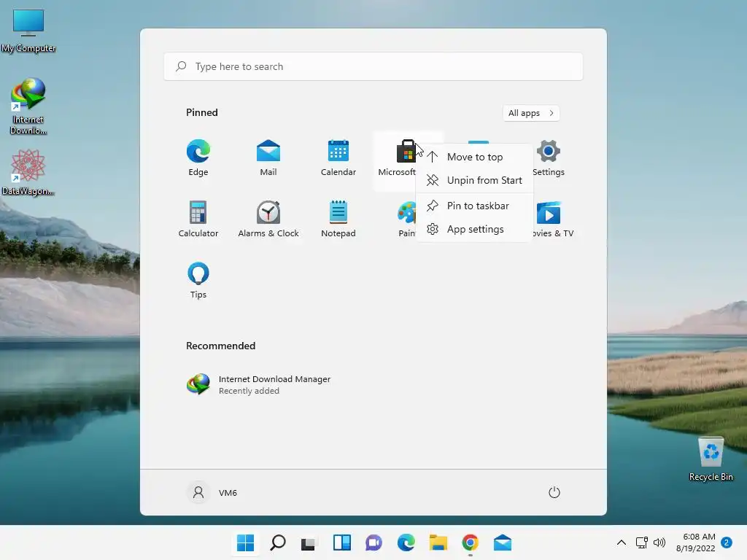The image size is (747, 560).
Task: Open File Explorer from taskbar
Action: tap(438, 542)
